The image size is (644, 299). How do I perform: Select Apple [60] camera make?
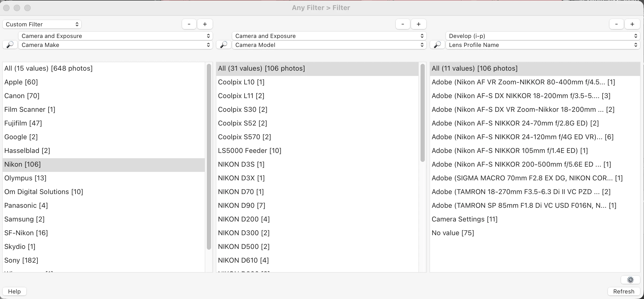[104, 82]
